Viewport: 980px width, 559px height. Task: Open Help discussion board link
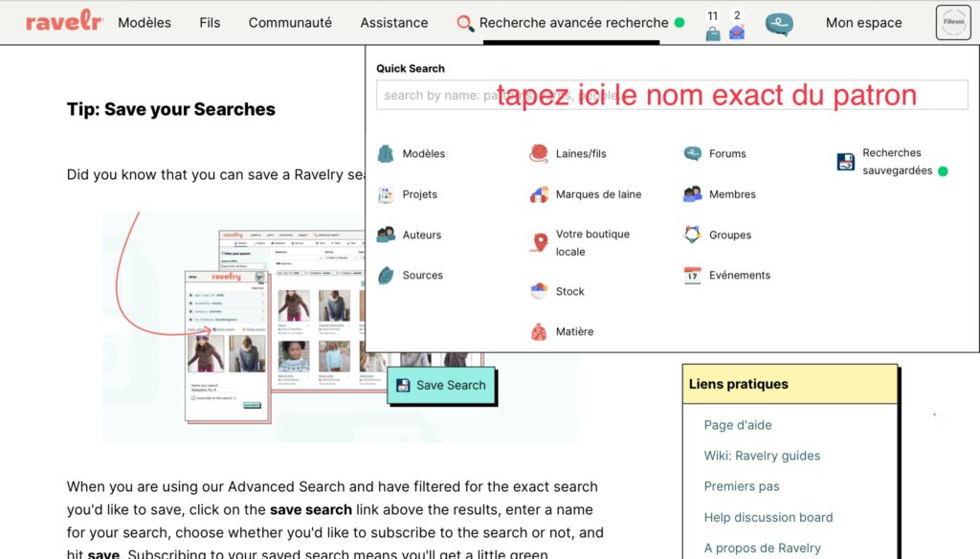pyautogui.click(x=768, y=518)
